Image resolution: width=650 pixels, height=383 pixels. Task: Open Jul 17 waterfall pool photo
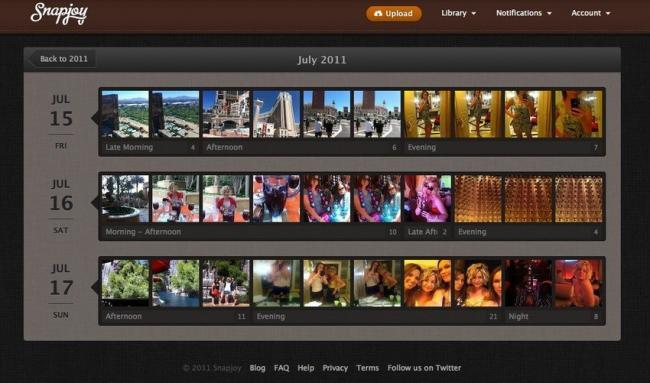pos(175,283)
